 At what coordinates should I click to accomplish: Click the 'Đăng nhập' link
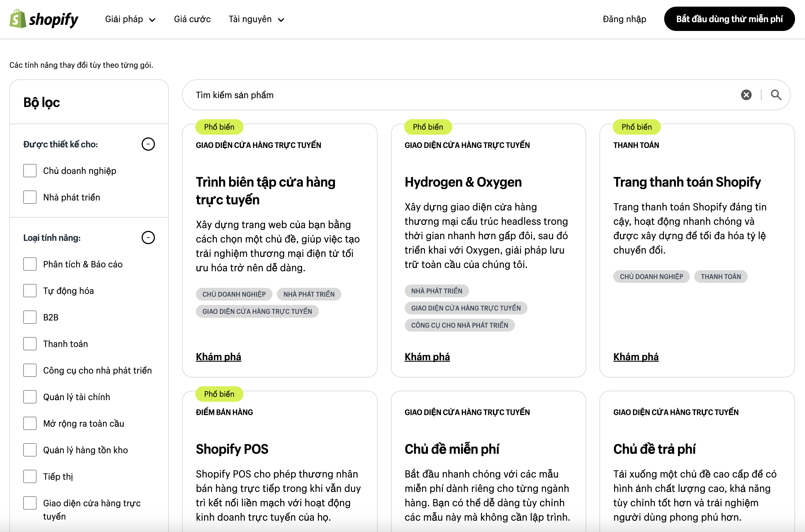coord(624,19)
